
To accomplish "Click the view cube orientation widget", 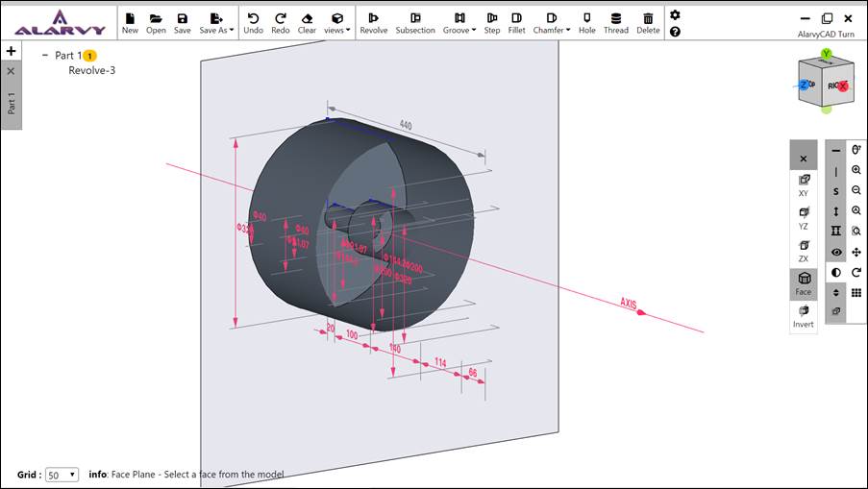I will coord(825,82).
